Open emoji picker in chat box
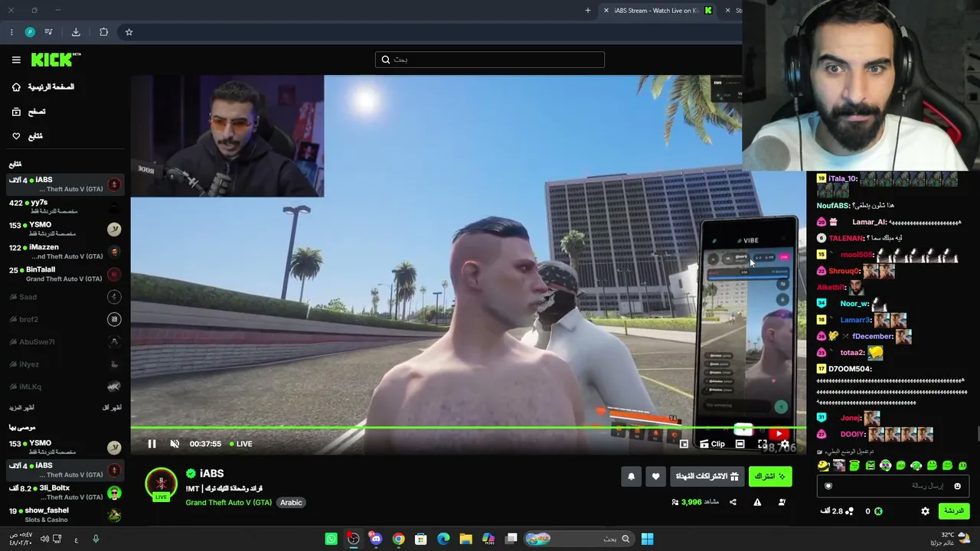 957,486
